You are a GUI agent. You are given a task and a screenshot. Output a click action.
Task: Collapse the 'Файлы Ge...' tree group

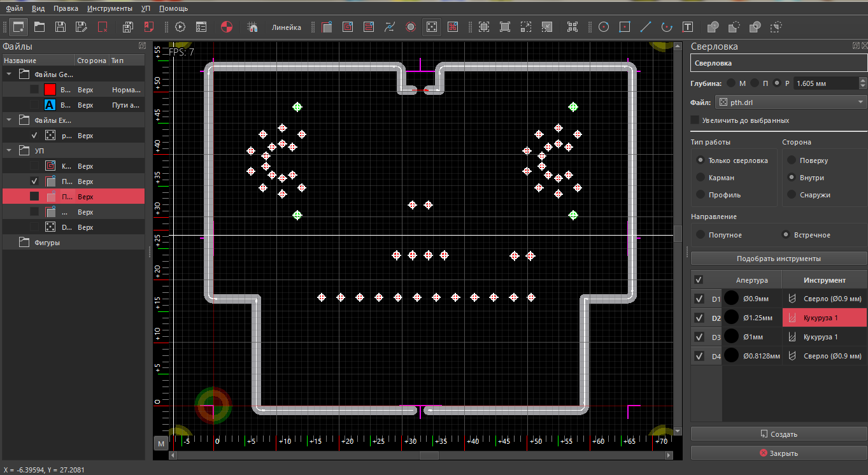pos(10,74)
